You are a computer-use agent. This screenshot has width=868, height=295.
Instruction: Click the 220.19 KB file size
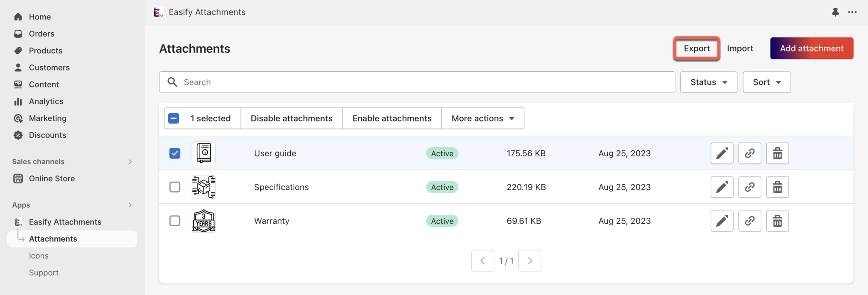click(526, 187)
